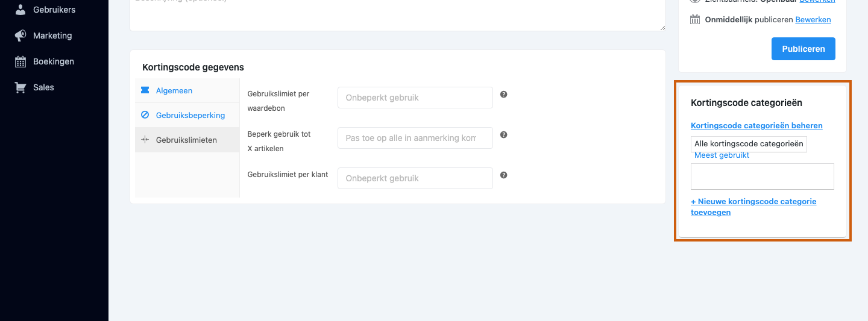Screen dimensions: 868x321
Task: Go to Boekingen in sidebar
Action: [54, 61]
